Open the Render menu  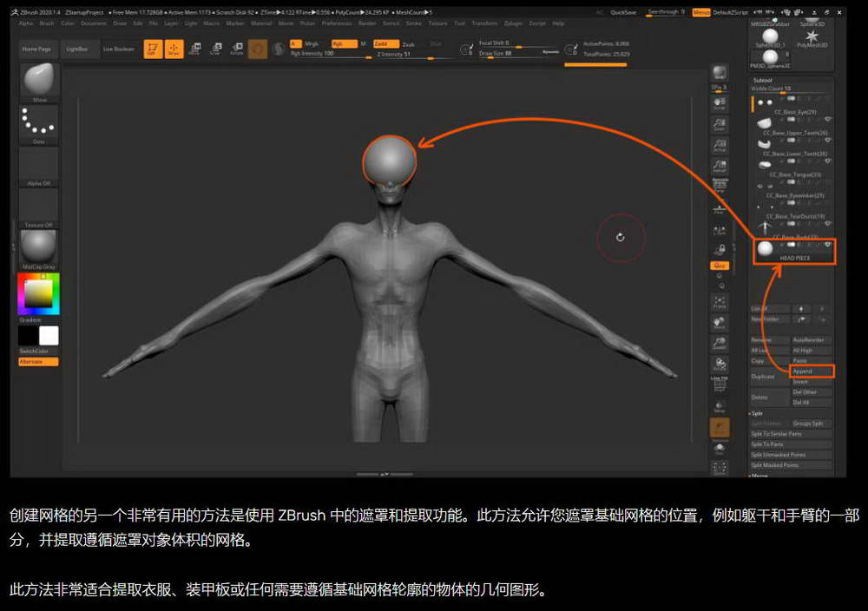click(x=367, y=23)
